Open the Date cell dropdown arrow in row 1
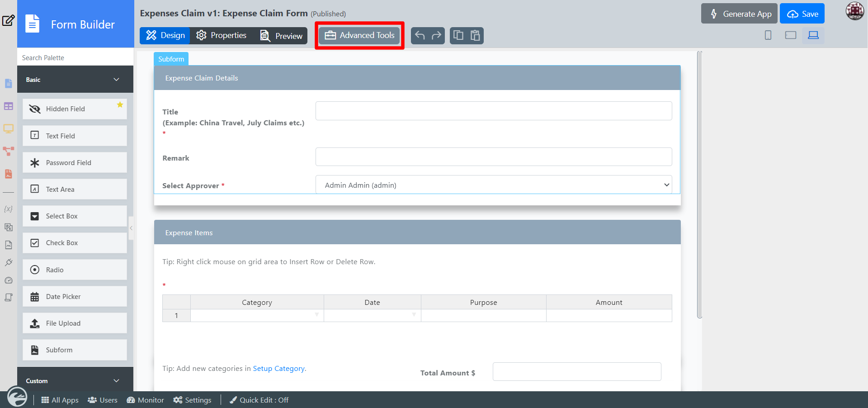 click(414, 315)
